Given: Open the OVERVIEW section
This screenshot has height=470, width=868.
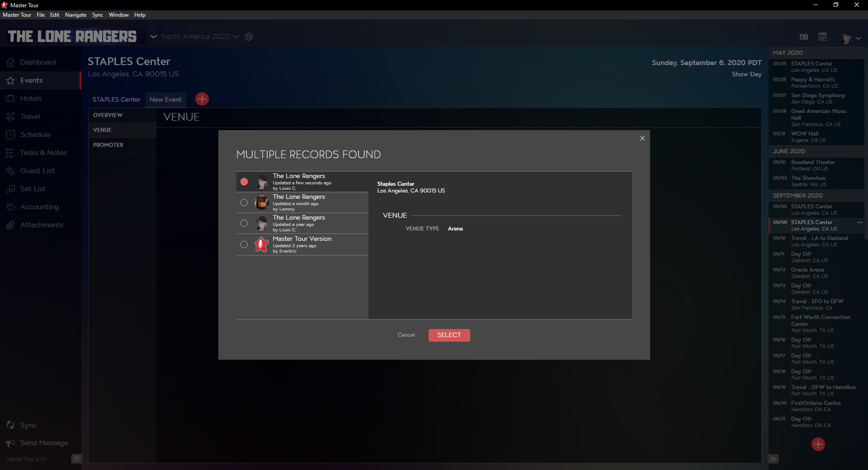Looking at the screenshot, I should click(x=122, y=115).
